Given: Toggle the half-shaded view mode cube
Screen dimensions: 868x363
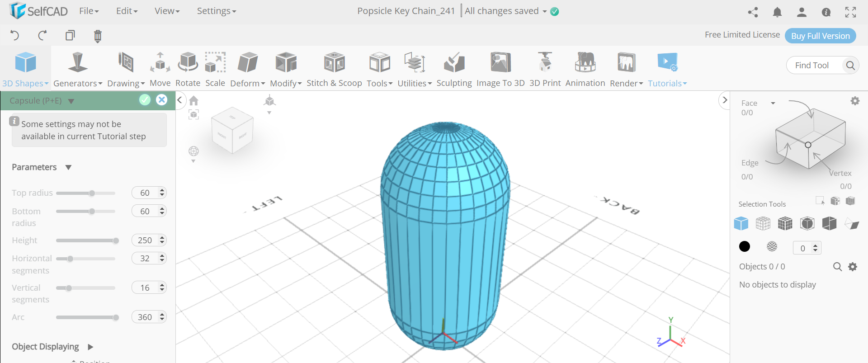Looking at the screenshot, I should (829, 223).
